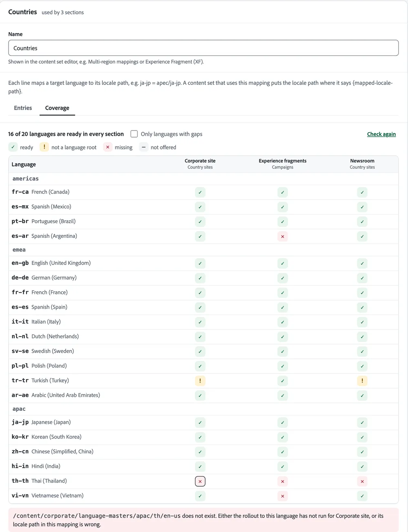
Task: Click warning icon for tr-tr Newsroom
Action: click(362, 381)
